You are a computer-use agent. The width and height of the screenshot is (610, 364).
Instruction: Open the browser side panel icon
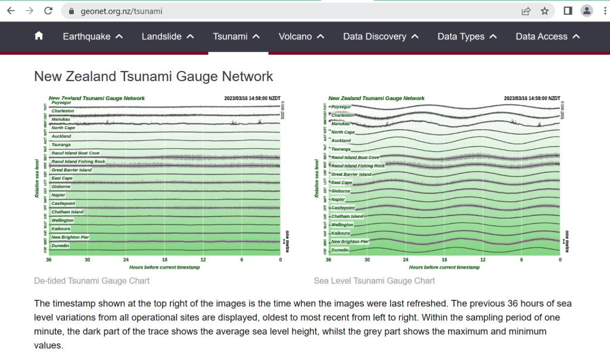click(568, 11)
